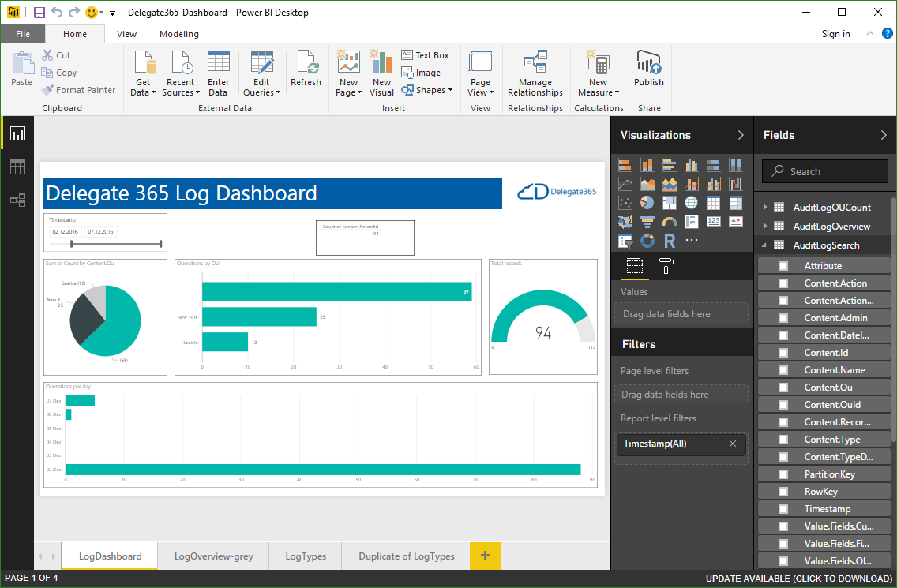Add a new page with plus button
897x588 pixels.
pyautogui.click(x=485, y=556)
